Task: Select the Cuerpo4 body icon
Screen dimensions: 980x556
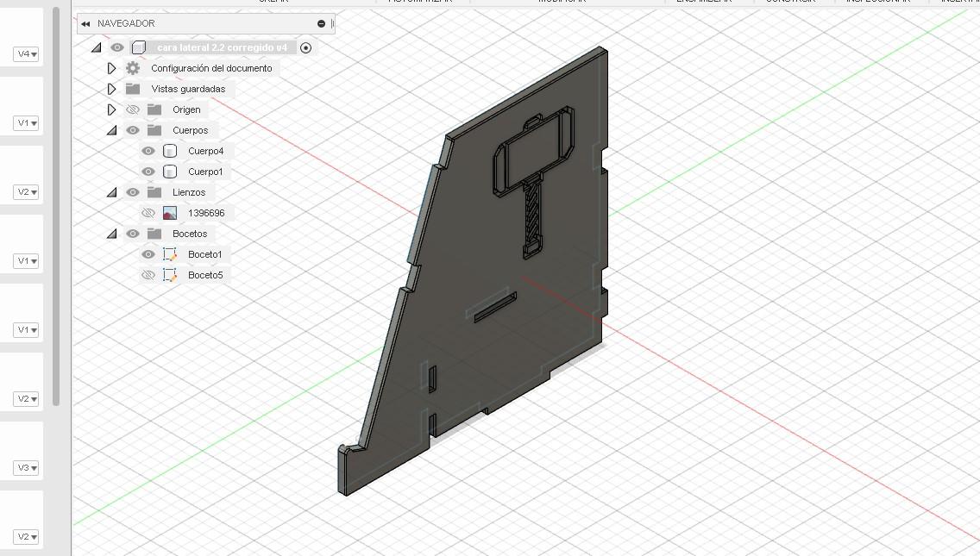Action: pos(169,151)
